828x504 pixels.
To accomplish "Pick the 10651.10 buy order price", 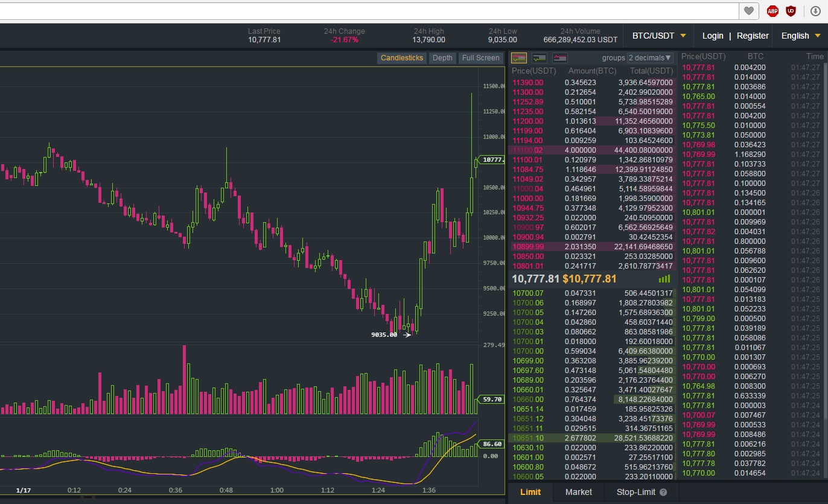I will pyautogui.click(x=528, y=438).
